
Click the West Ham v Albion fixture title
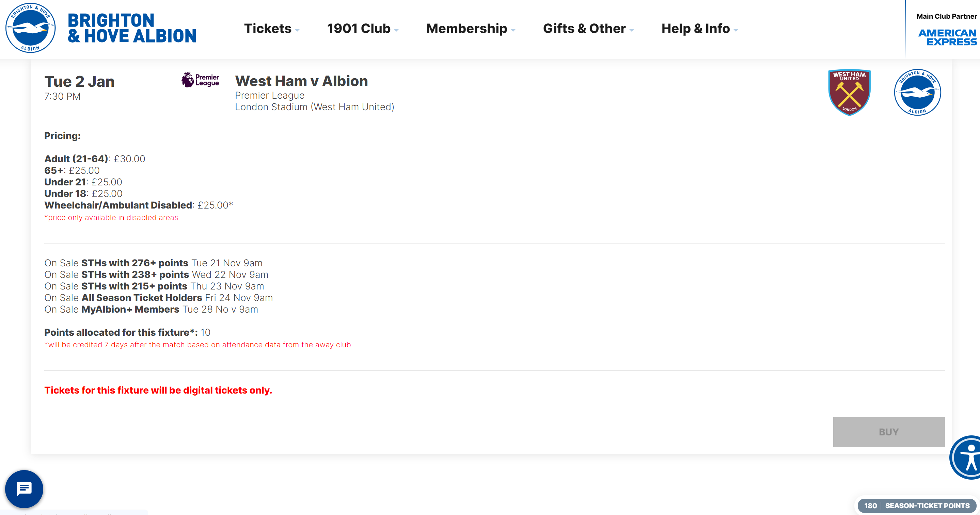pyautogui.click(x=301, y=81)
